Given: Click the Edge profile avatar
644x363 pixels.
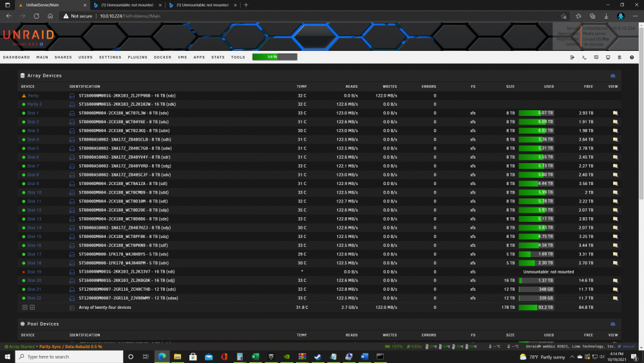Looking at the screenshot, I should 621,16.
